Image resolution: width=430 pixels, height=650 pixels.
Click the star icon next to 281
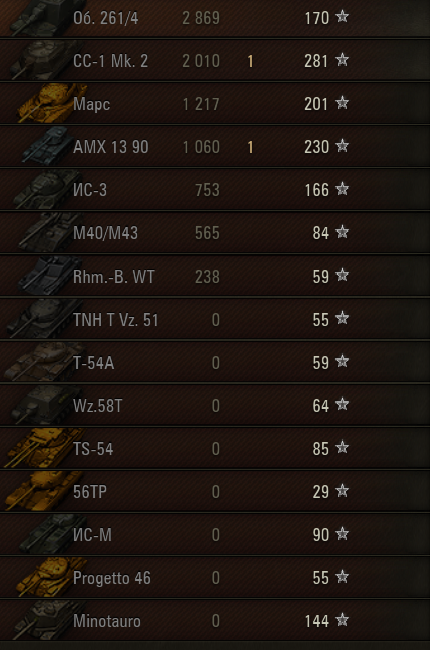click(x=342, y=60)
